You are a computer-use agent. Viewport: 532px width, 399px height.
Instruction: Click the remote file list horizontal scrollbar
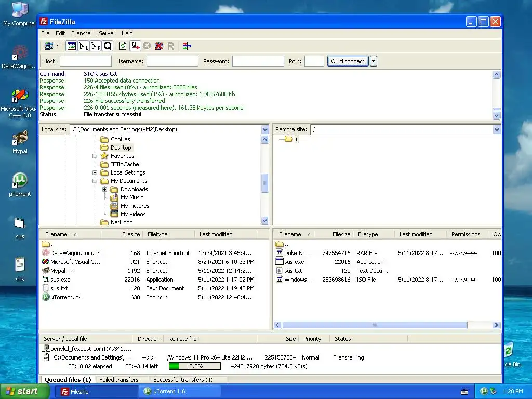375,325
